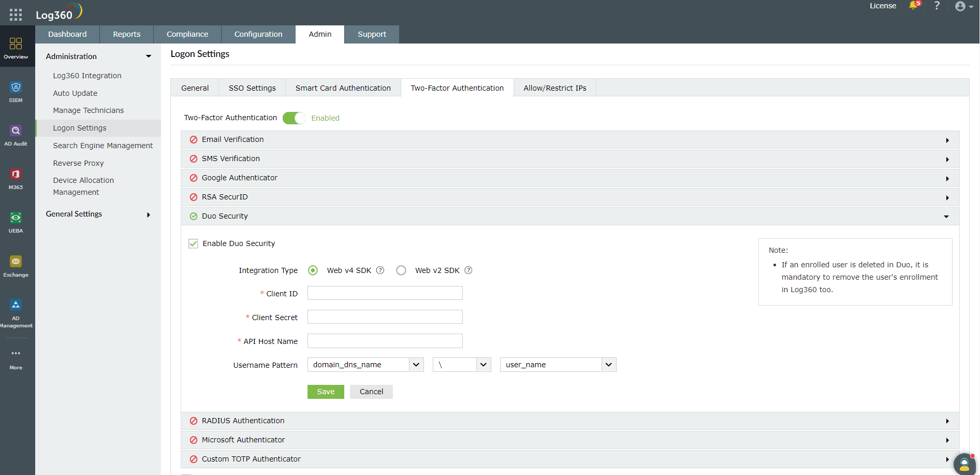Screen dimensions: 980x475
Task: Click SMS Verification disabled status icon
Action: [x=194, y=159]
